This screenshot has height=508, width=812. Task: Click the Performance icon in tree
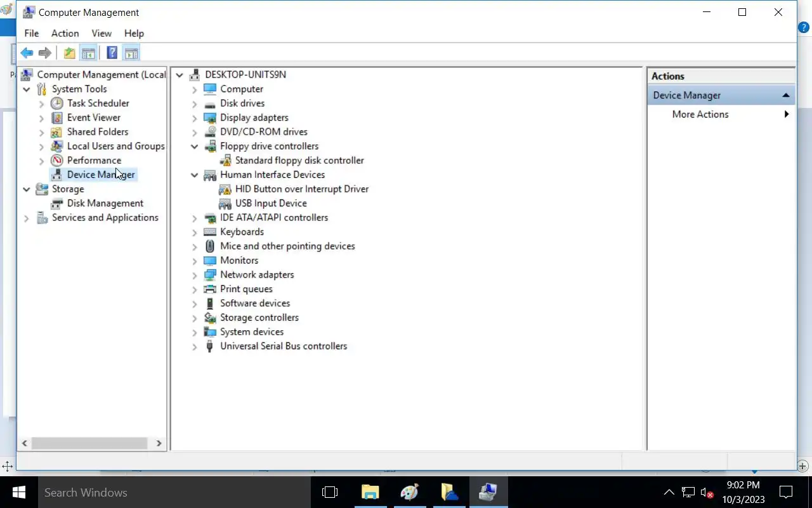[x=57, y=160]
